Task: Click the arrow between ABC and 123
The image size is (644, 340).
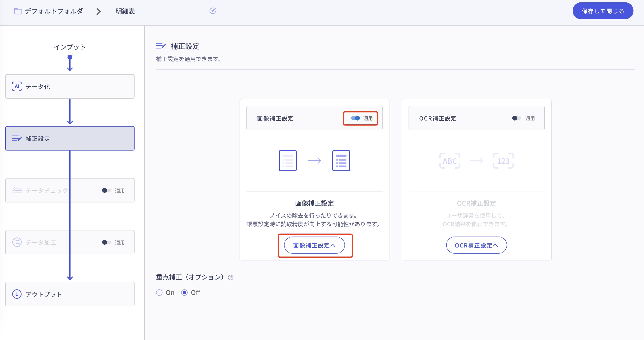Action: click(x=476, y=161)
